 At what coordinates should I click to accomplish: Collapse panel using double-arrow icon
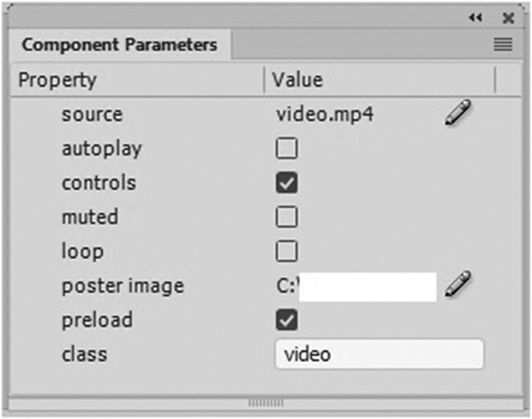(475, 19)
